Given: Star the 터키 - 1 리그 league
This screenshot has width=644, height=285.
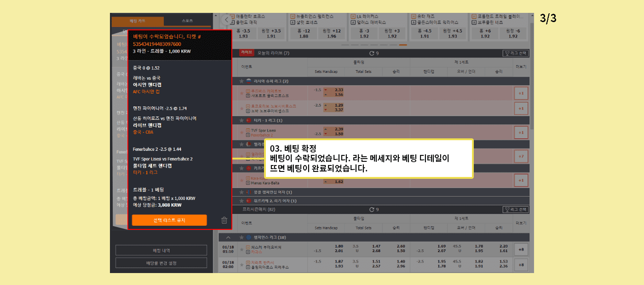Looking at the screenshot, I should tap(241, 120).
